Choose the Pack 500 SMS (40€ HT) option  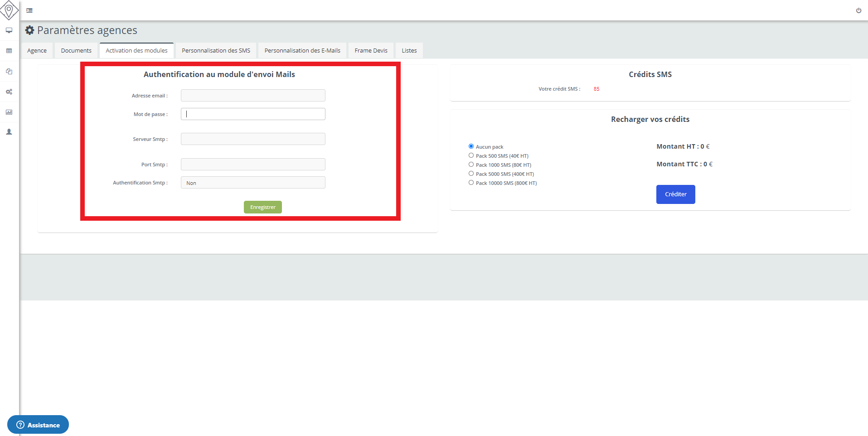[471, 155]
